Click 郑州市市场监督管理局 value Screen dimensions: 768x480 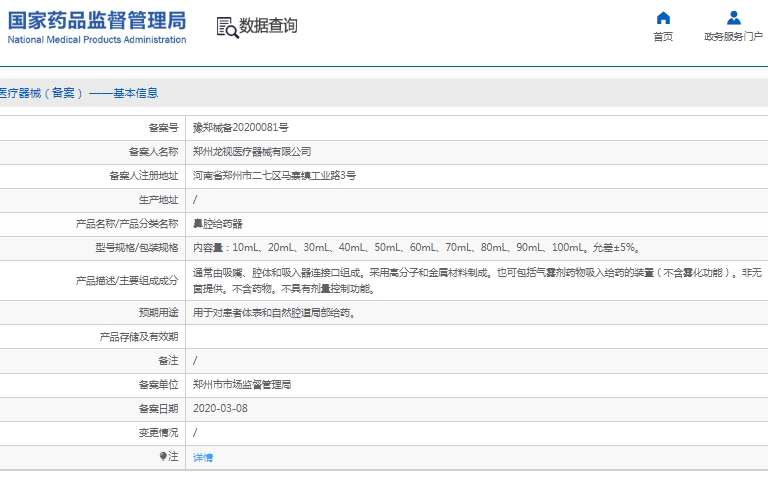pos(242,384)
